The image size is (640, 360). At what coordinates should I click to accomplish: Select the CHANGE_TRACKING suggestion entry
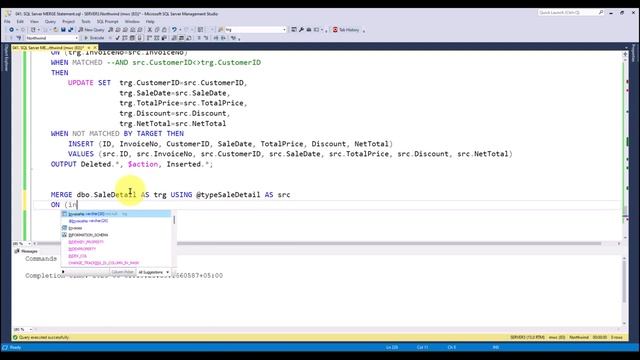tap(116, 263)
